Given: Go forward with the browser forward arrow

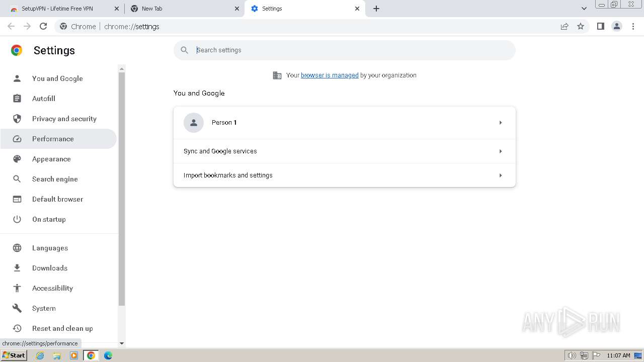Looking at the screenshot, I should pyautogui.click(x=27, y=26).
